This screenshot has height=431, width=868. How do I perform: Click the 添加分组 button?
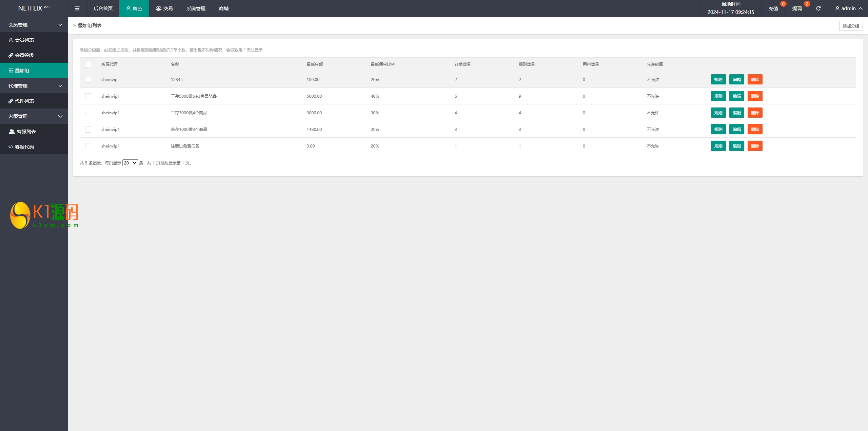pyautogui.click(x=851, y=26)
